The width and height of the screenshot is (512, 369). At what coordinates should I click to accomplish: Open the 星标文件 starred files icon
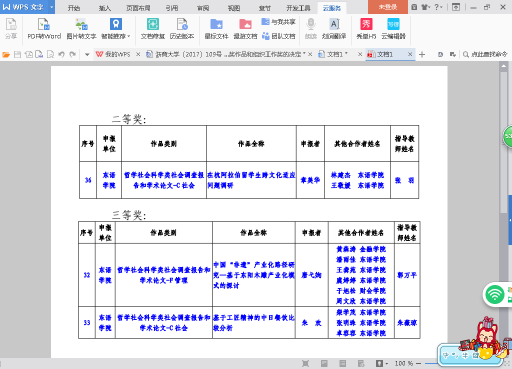(216, 29)
